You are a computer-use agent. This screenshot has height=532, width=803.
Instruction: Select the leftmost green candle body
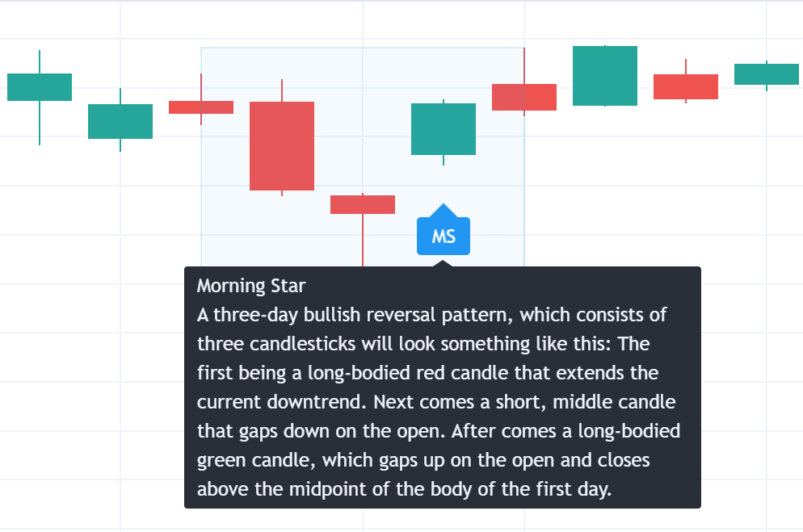pos(40,87)
